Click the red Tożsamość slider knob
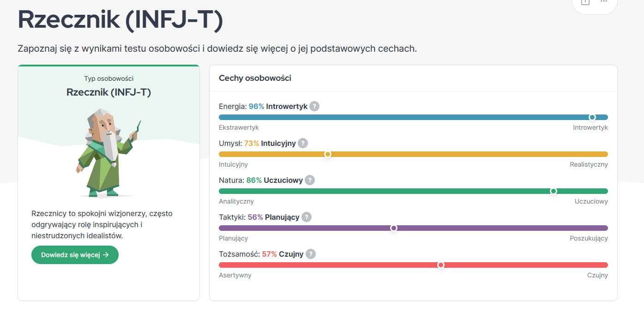Screen dimensions: 644x319 [441, 265]
